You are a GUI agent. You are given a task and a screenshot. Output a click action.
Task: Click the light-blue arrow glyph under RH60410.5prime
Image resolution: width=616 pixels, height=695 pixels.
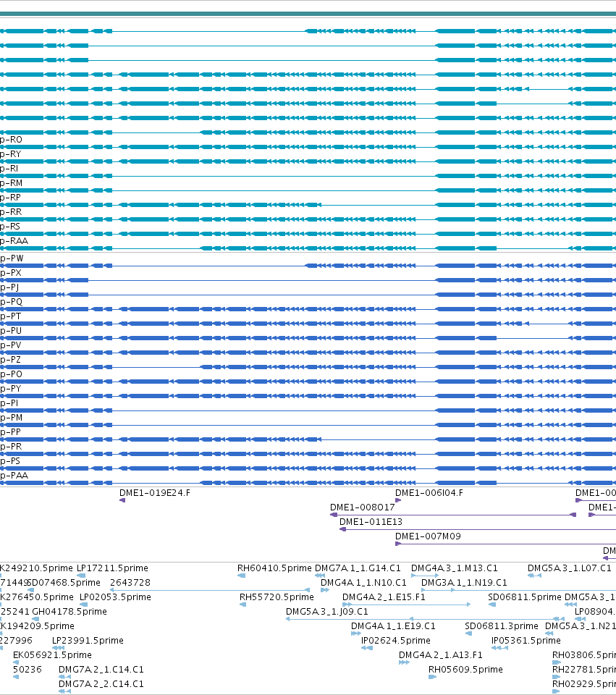point(242,576)
